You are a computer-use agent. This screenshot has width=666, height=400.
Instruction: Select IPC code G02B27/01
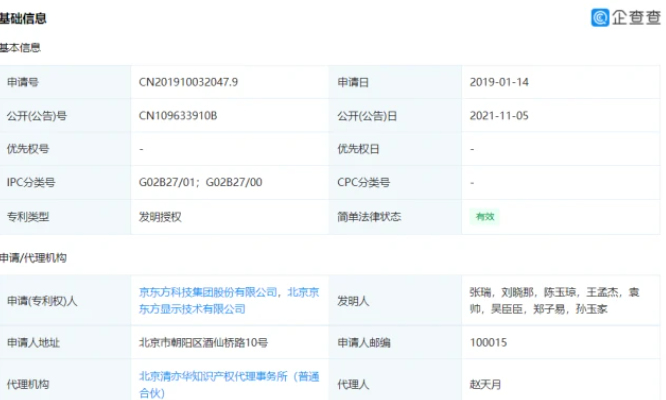166,182
